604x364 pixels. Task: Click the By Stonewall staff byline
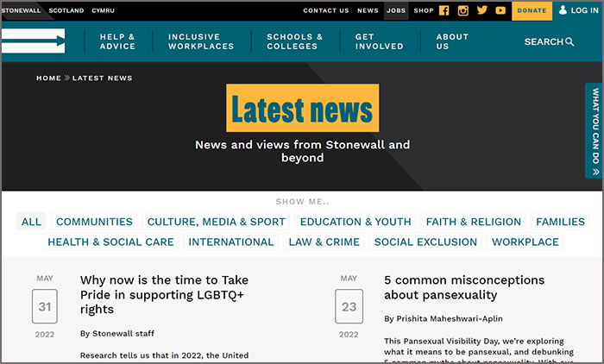click(x=117, y=334)
